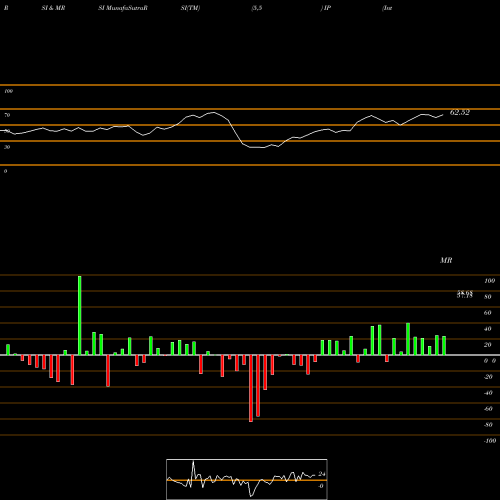This screenshot has height=500, width=500.
Task: Click the MR label above the histogram
Action: (446, 260)
